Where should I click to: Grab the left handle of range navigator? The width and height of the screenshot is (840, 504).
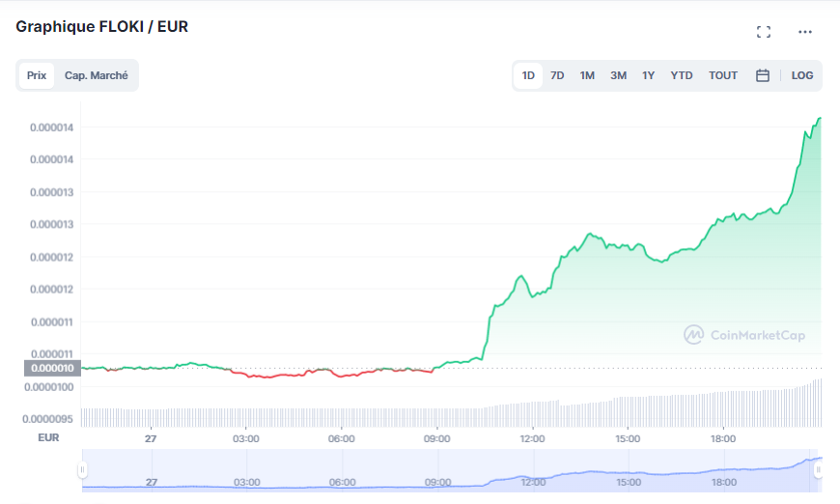pos(82,470)
